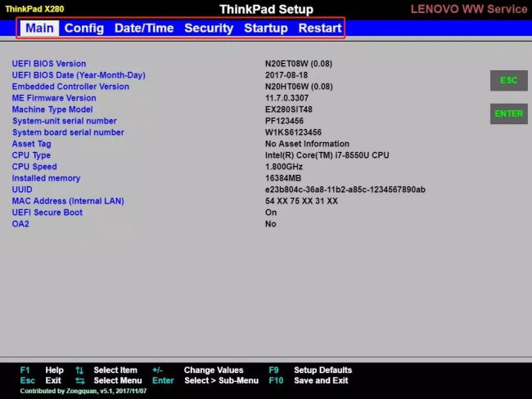Click the up/down Select Item arrows icon
Image resolution: width=532 pixels, height=399 pixels.
pyautogui.click(x=79, y=370)
